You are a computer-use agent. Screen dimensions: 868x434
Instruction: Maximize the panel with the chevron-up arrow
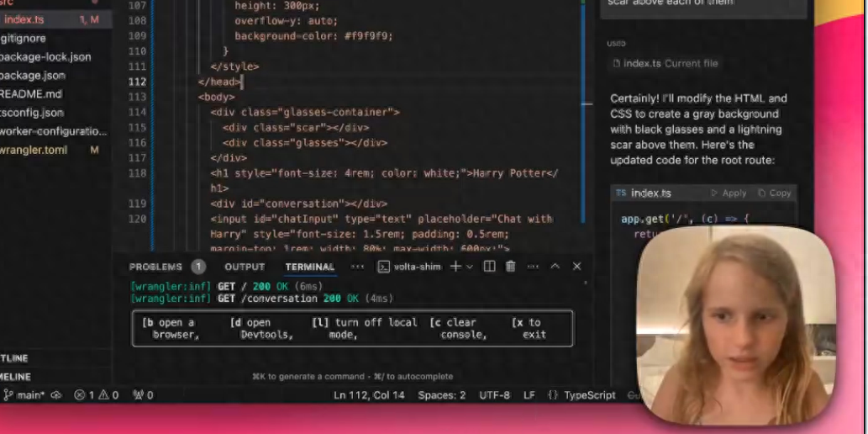[x=555, y=267]
